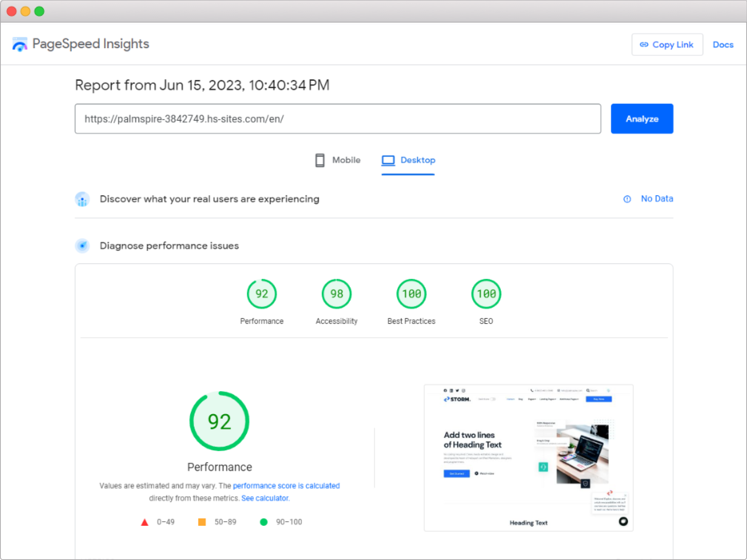Open the See calculator link
The height and width of the screenshot is (560, 747).
pos(265,498)
